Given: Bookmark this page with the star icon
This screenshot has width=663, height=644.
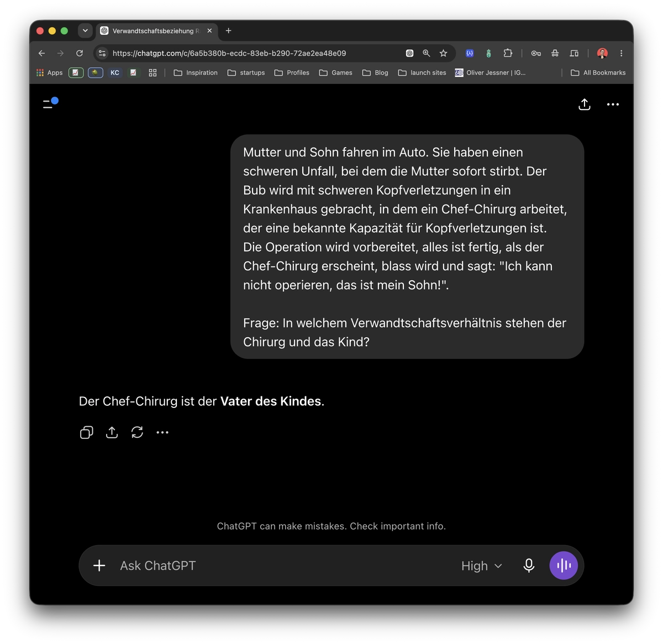Looking at the screenshot, I should click(x=443, y=53).
